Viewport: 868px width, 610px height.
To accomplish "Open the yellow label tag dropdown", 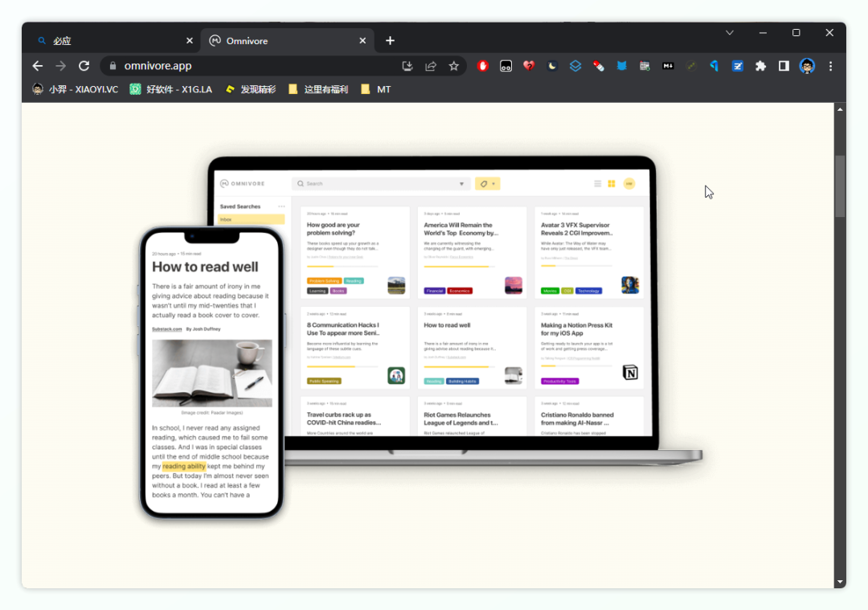I will [487, 184].
